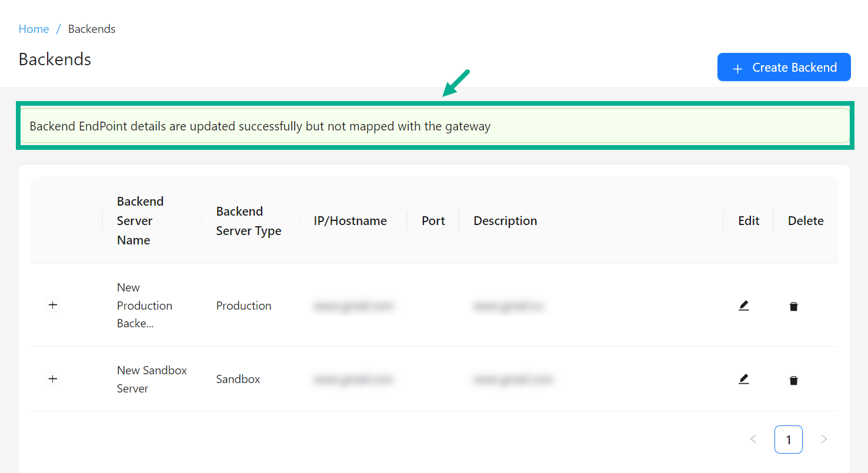868x473 pixels.
Task: Click the Backend Server Name column header
Action: click(x=140, y=220)
